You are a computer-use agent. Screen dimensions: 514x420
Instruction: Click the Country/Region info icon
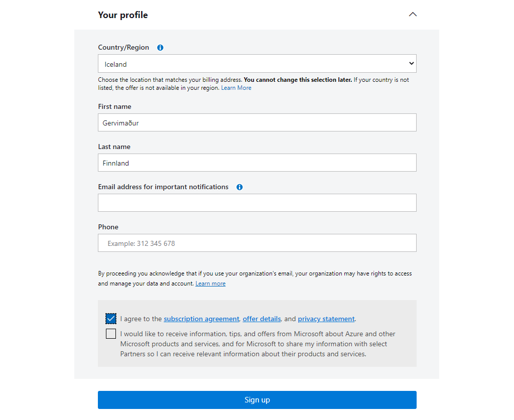click(160, 48)
